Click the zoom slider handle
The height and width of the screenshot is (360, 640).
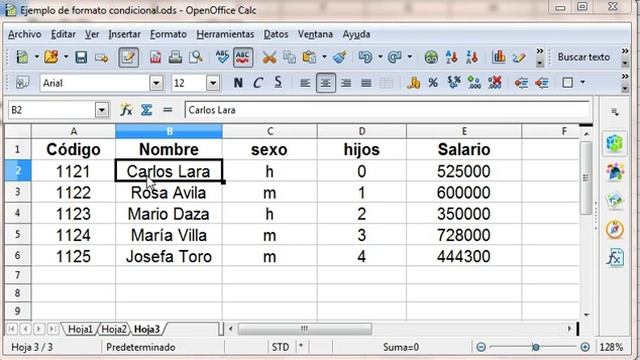pos(536,347)
